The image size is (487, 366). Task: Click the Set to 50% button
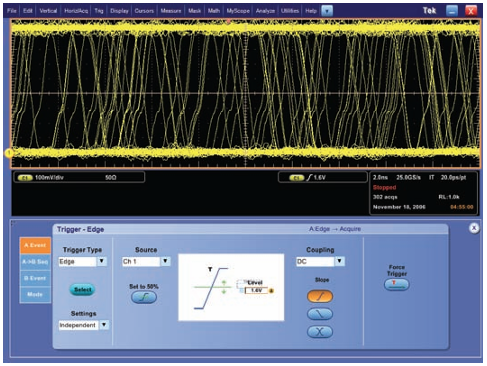(144, 297)
